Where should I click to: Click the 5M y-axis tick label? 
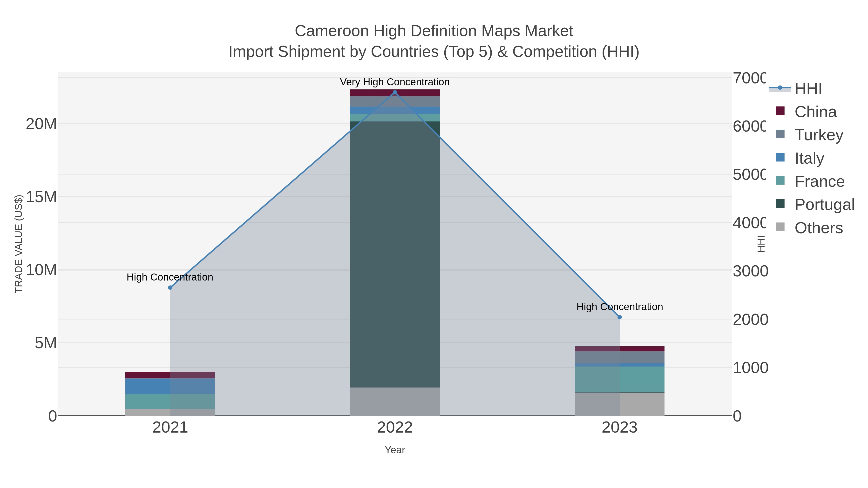pyautogui.click(x=46, y=343)
